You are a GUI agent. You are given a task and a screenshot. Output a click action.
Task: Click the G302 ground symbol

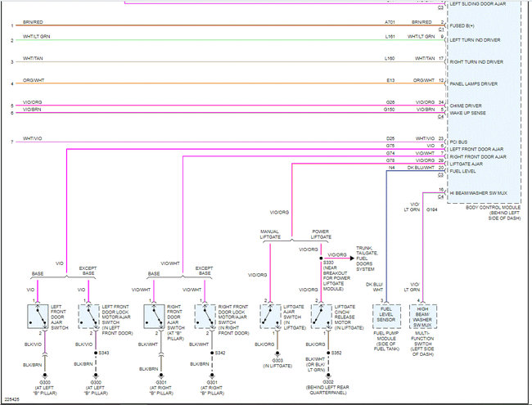click(x=328, y=376)
